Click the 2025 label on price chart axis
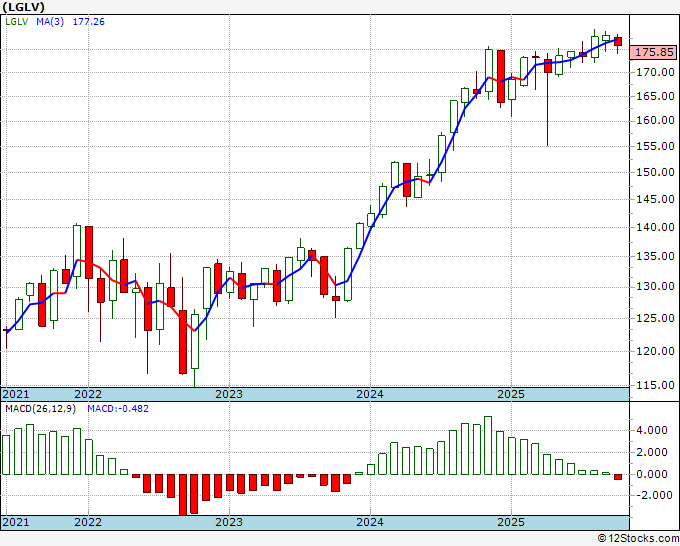 (511, 394)
